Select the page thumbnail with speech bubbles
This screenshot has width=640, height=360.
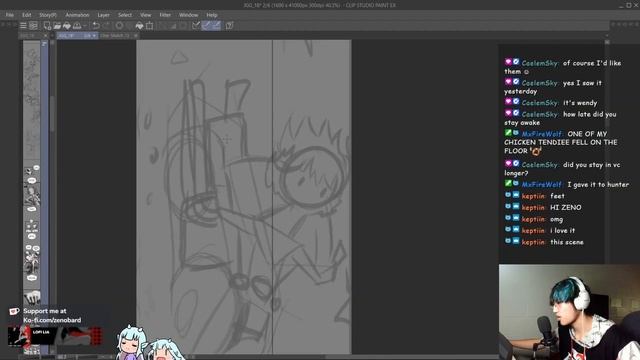(31, 224)
